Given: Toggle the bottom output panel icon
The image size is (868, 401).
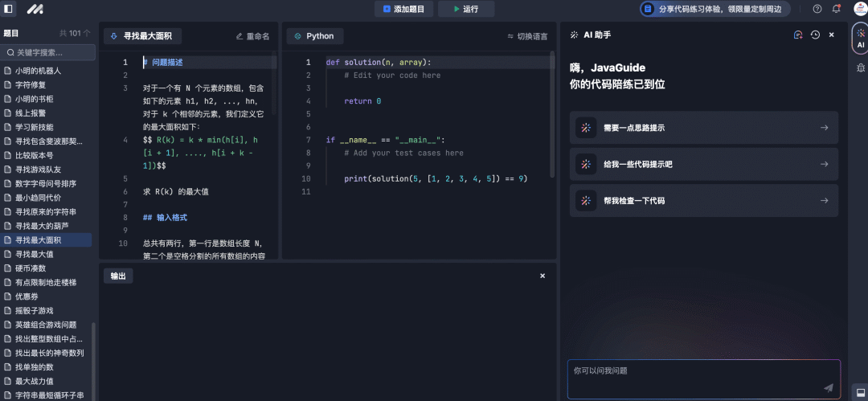Looking at the screenshot, I should [x=860, y=391].
